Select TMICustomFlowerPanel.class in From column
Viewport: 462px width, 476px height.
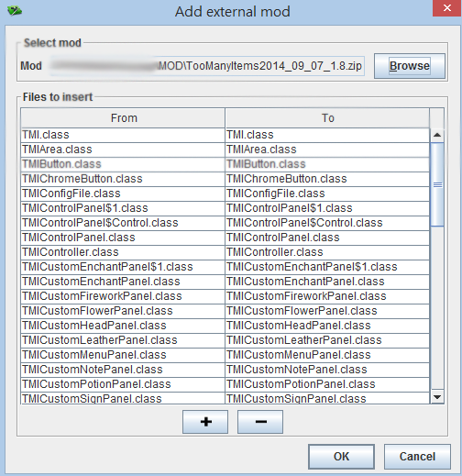click(x=123, y=311)
